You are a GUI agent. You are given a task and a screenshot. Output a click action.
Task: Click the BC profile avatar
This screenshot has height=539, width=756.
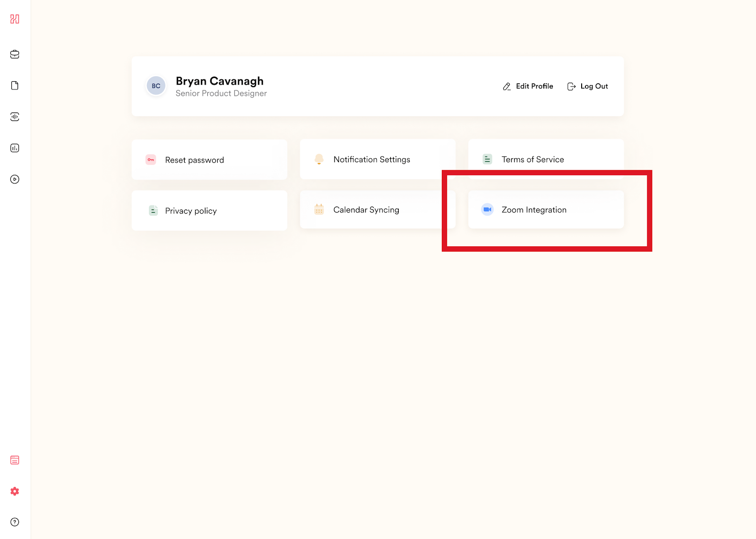[x=156, y=86]
